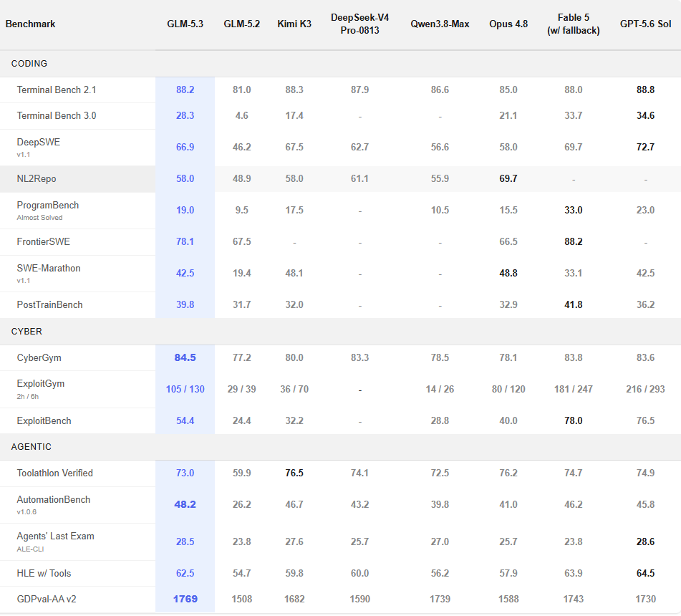This screenshot has height=616, width=681.
Task: Select GLM-5.3 GDPval score 1769
Action: pos(185,599)
